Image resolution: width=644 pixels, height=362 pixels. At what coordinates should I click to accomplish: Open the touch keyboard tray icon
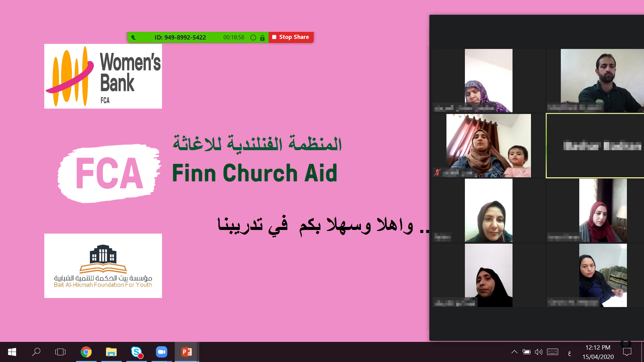click(x=552, y=352)
